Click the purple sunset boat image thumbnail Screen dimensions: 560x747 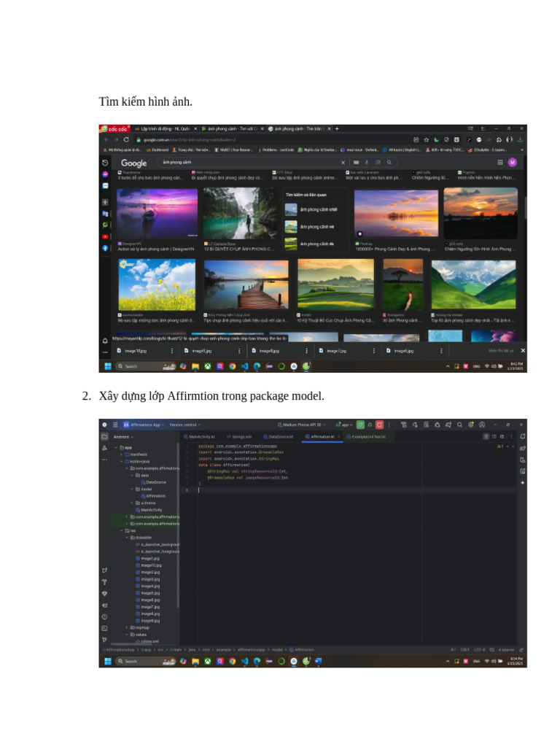click(157, 212)
